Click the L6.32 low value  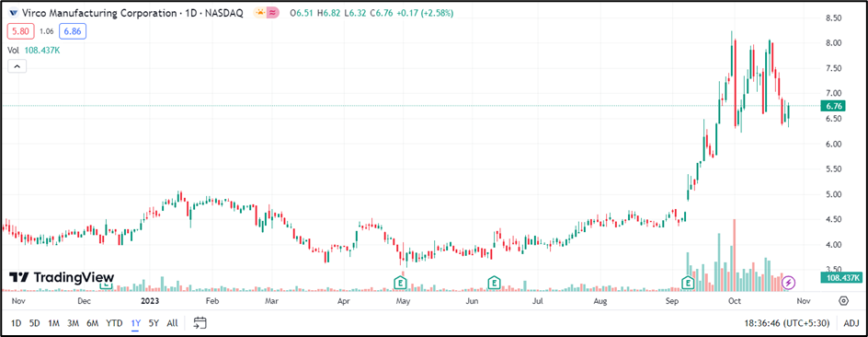click(x=355, y=13)
